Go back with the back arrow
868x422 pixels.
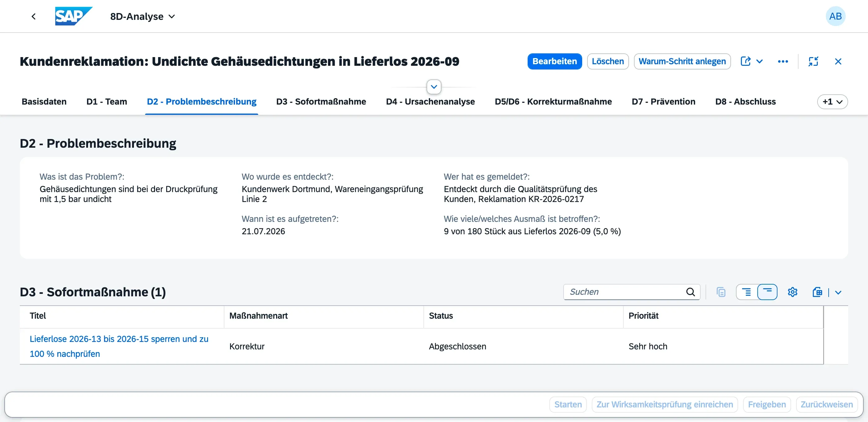coord(33,16)
